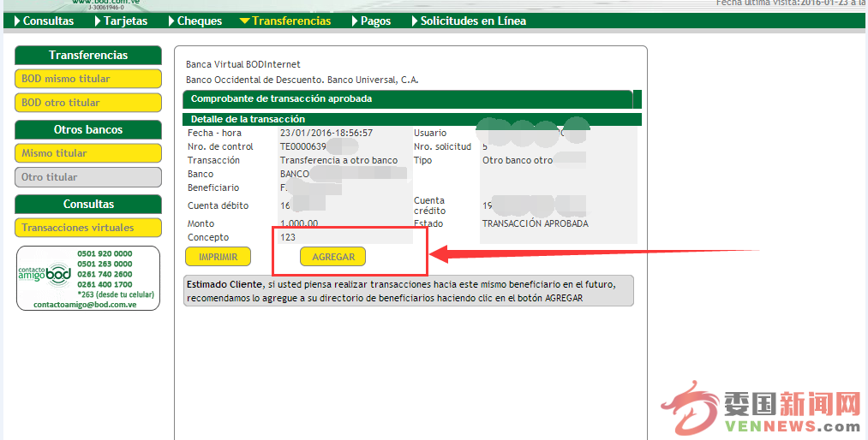The image size is (868, 440).
Task: Click the '*263 (desde tu celular)' text
Action: point(116,294)
